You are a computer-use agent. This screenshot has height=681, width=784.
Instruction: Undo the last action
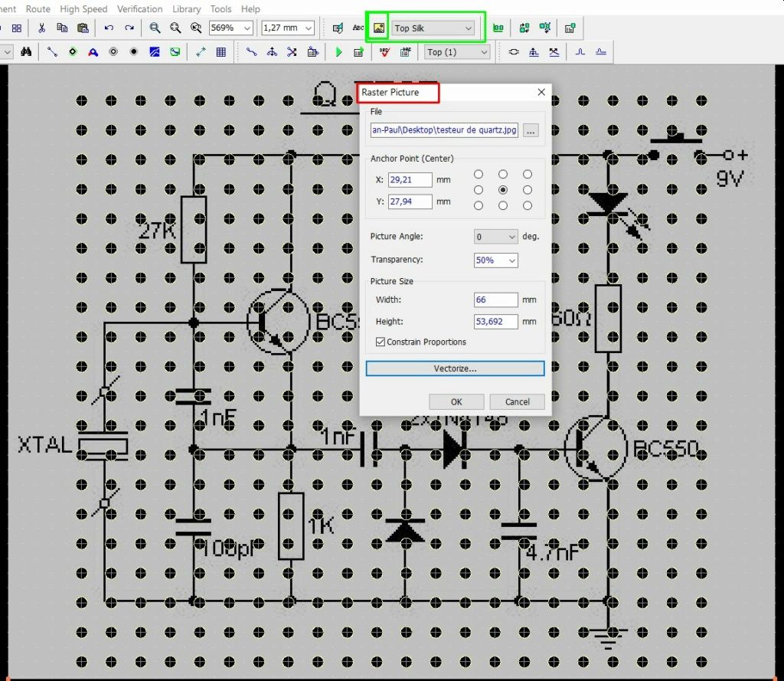pyautogui.click(x=109, y=28)
